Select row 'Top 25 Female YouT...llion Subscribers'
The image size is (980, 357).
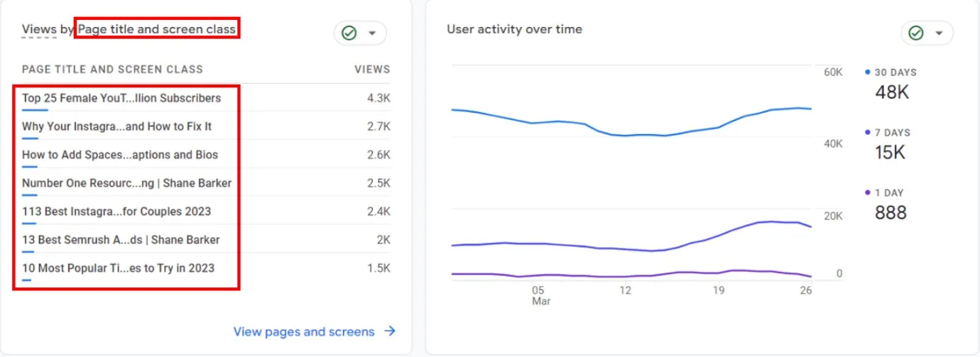tap(206, 98)
